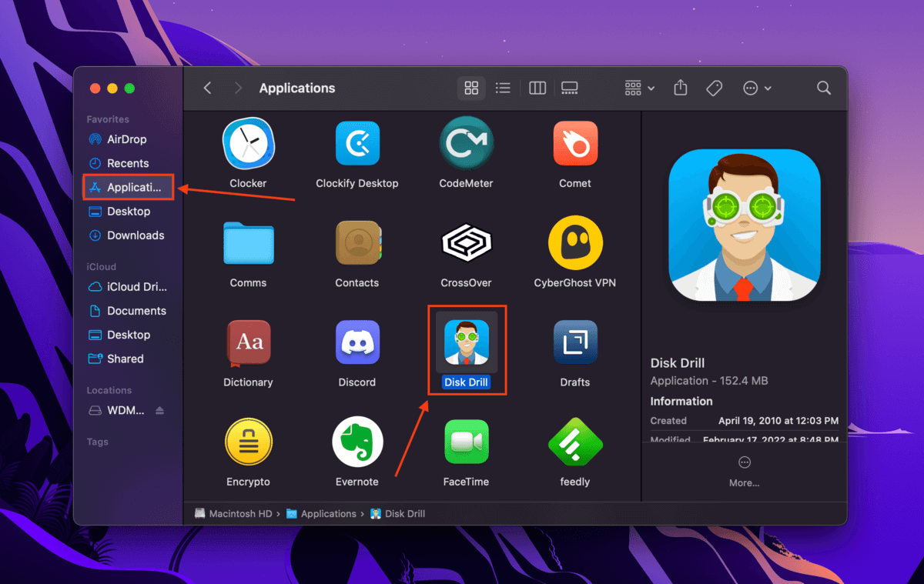Click the CyberGhost VPN icon

click(x=575, y=243)
